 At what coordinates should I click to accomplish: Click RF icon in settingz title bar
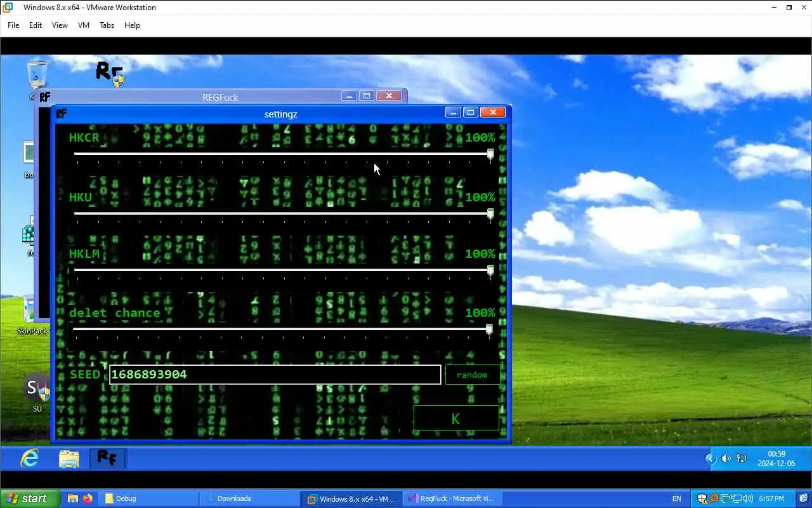[62, 114]
